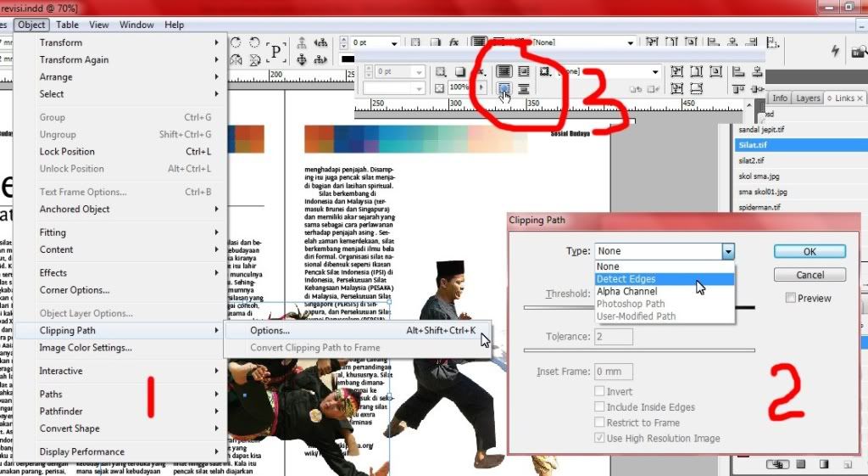Open the View menu
This screenshot has width=868, height=476.
click(98, 25)
